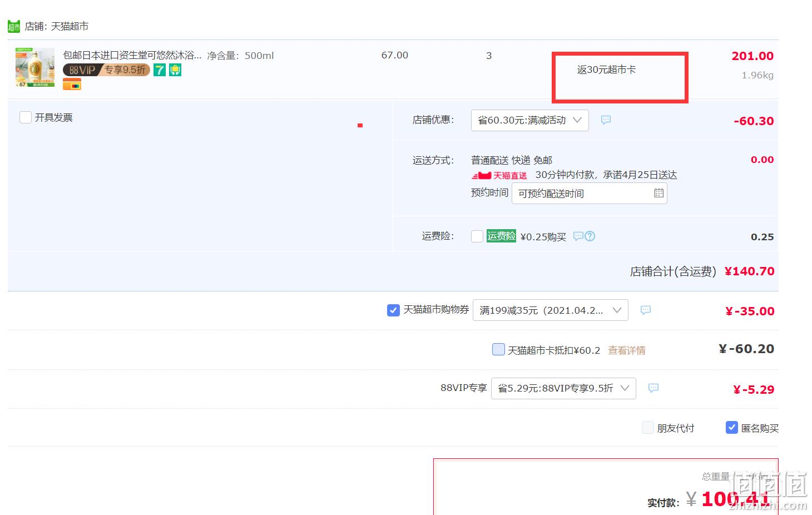Check the 运费险 shipping insurance checkbox
The width and height of the screenshot is (812, 515).
pos(477,236)
